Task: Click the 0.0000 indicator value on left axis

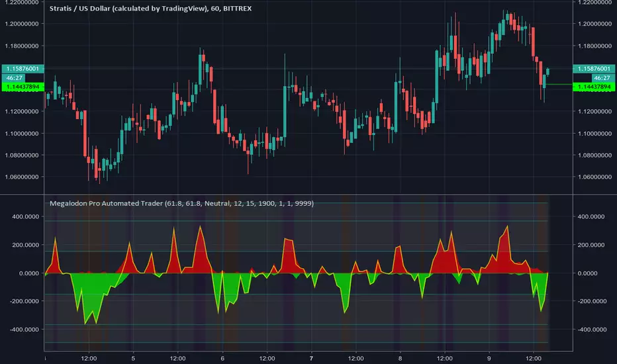Action: click(x=29, y=273)
